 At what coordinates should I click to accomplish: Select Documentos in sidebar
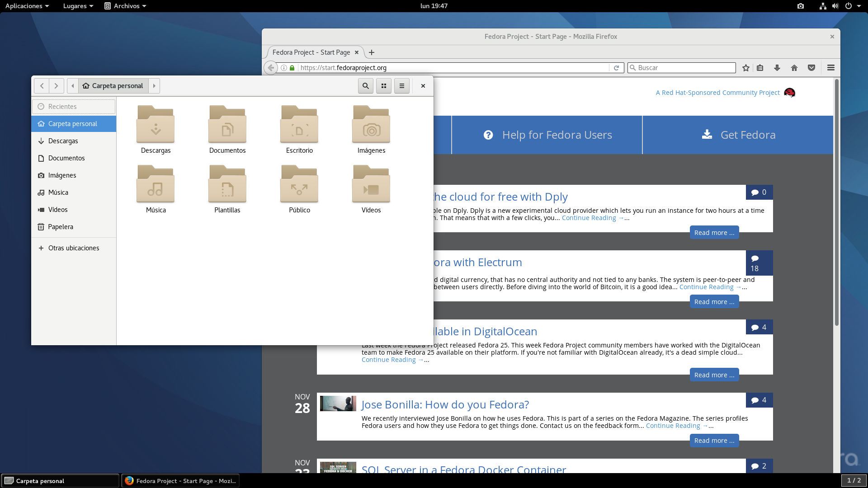[x=74, y=158]
